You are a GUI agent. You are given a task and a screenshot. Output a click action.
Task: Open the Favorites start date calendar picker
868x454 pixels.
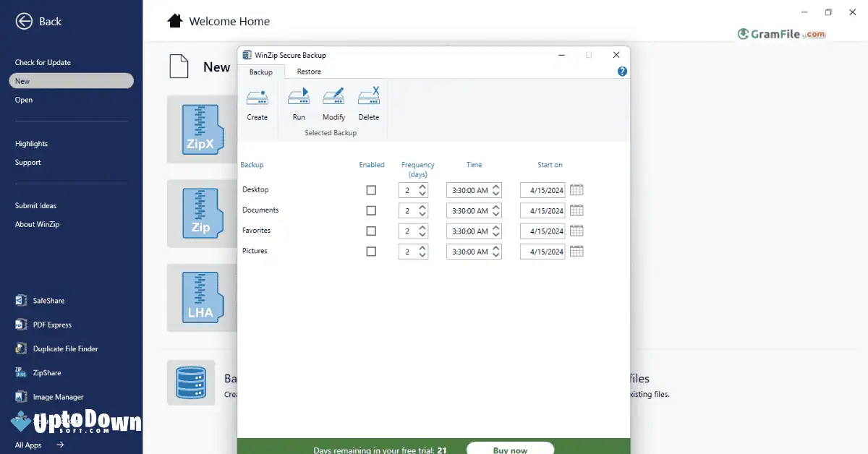click(576, 231)
